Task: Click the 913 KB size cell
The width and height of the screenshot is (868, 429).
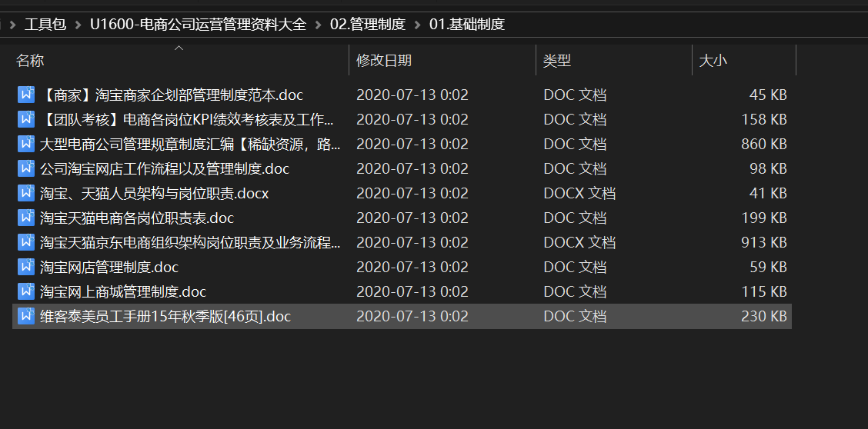Action: tap(764, 242)
